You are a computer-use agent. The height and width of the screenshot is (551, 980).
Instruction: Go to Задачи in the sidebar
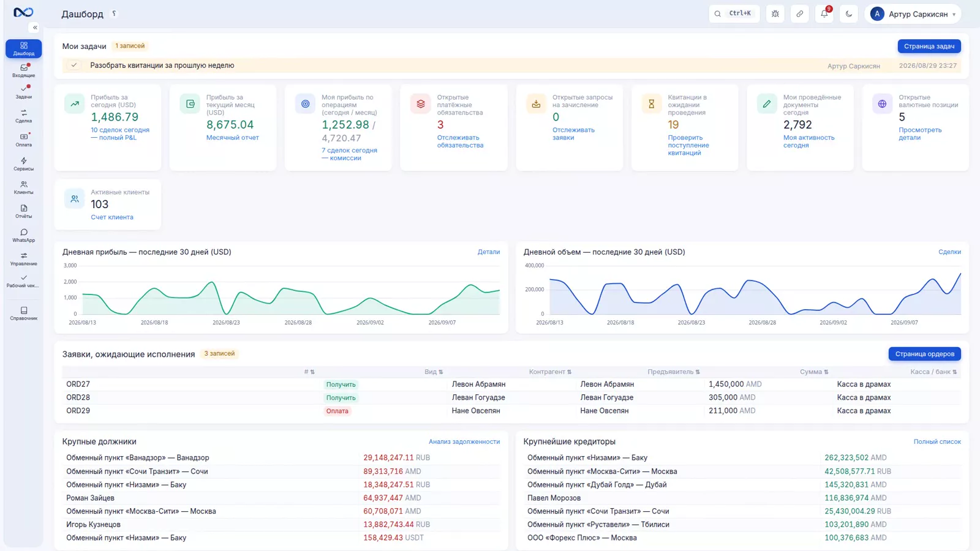24,92
